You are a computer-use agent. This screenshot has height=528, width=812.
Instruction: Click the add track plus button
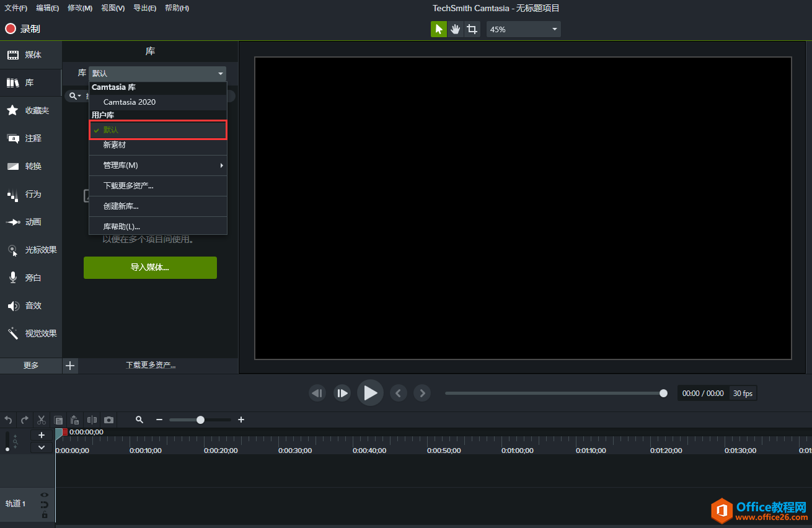pos(42,435)
